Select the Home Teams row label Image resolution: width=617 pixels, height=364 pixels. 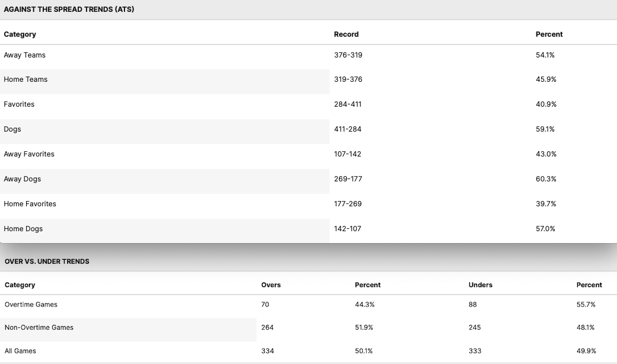[x=25, y=79]
